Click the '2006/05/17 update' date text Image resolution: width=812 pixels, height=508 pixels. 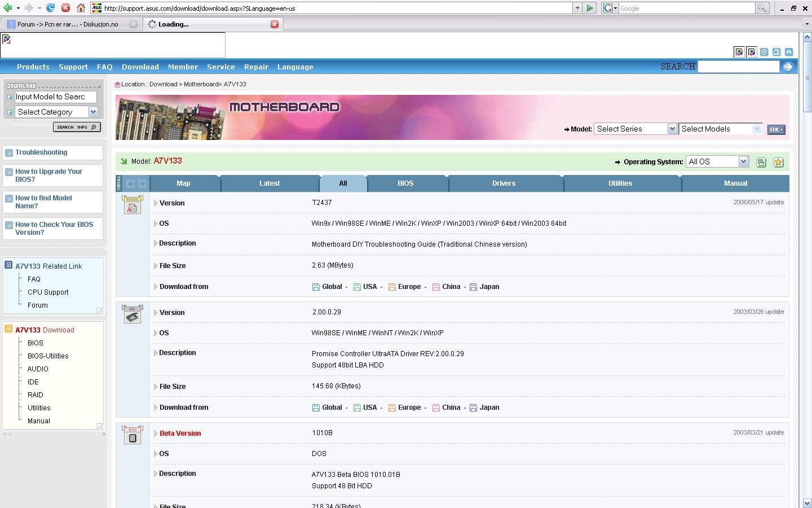coord(758,202)
